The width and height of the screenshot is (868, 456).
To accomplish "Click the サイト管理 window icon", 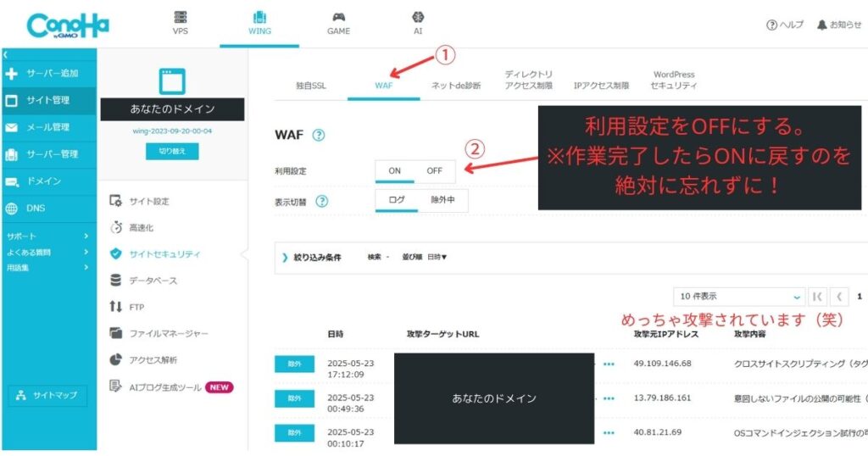I will coord(12,101).
